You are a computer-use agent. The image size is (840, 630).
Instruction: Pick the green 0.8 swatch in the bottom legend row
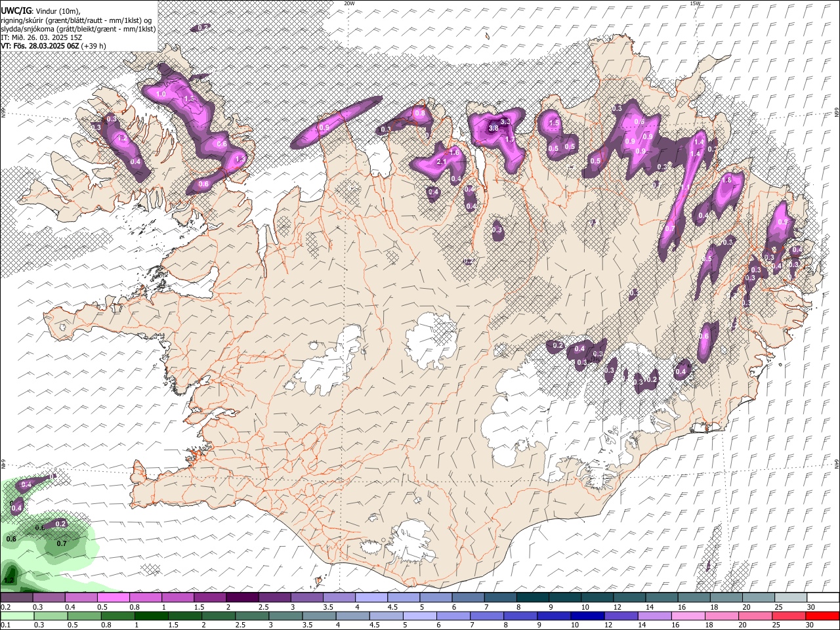pyautogui.click(x=117, y=616)
